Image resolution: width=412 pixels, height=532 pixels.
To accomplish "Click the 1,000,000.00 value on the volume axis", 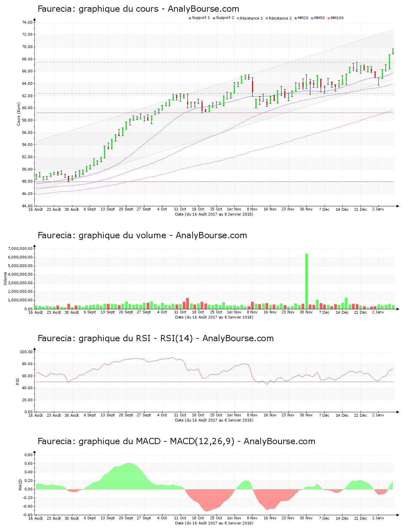I will pyautogui.click(x=20, y=300).
